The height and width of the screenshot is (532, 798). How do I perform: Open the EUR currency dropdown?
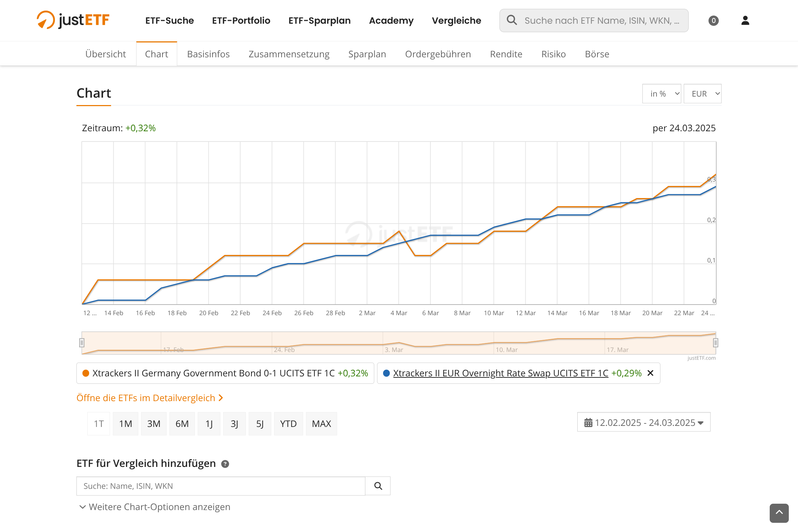point(702,94)
